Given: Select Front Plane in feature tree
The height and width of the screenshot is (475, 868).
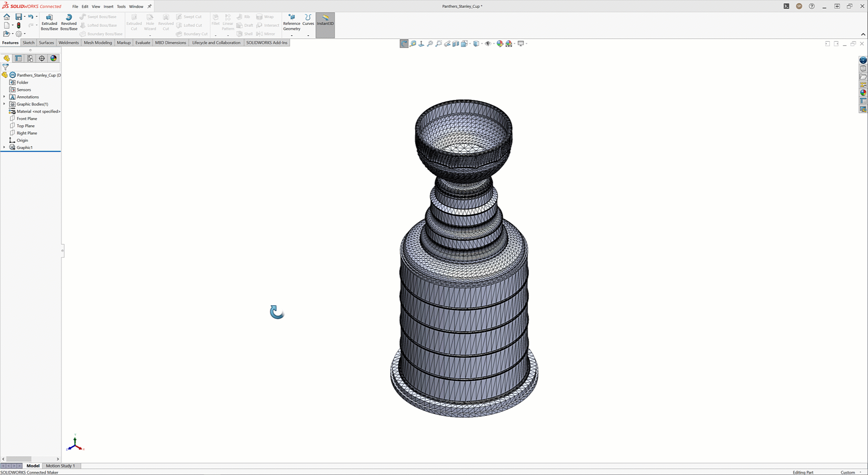Looking at the screenshot, I should [27, 119].
